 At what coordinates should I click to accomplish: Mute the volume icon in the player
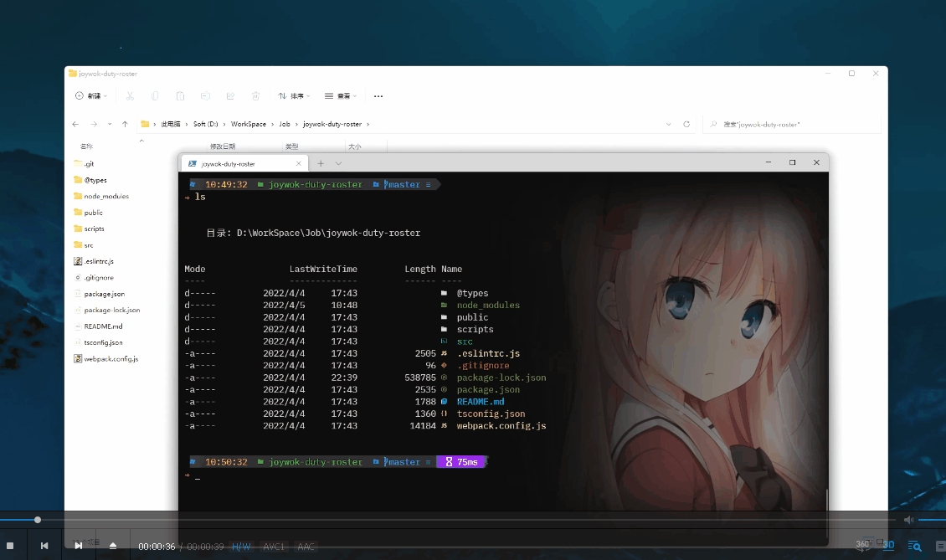pos(909,519)
